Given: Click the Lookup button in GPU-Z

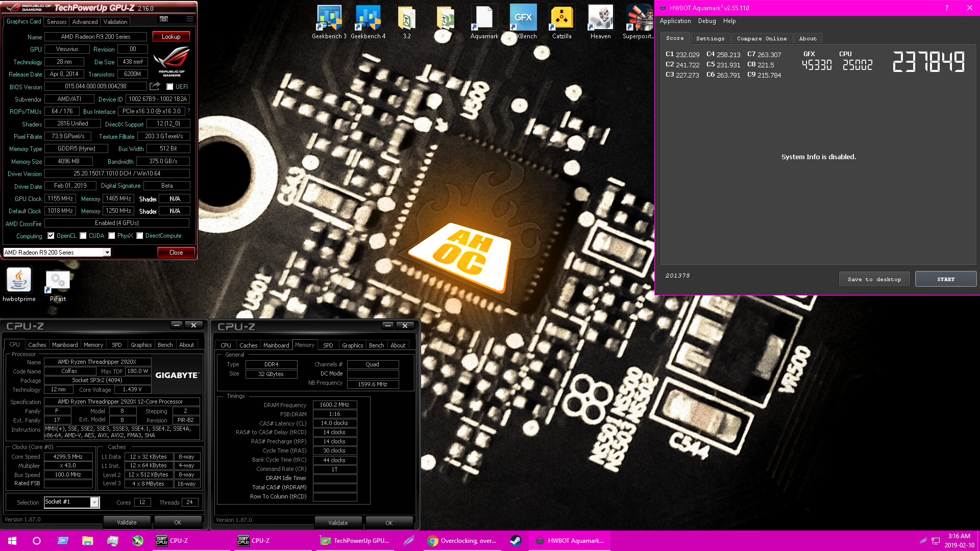Looking at the screenshot, I should point(171,37).
